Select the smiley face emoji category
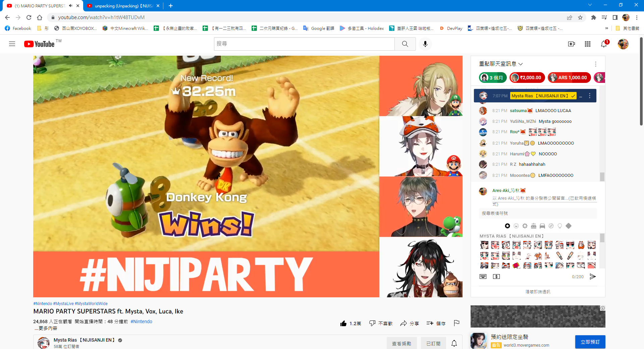The width and height of the screenshot is (644, 349). point(516,226)
